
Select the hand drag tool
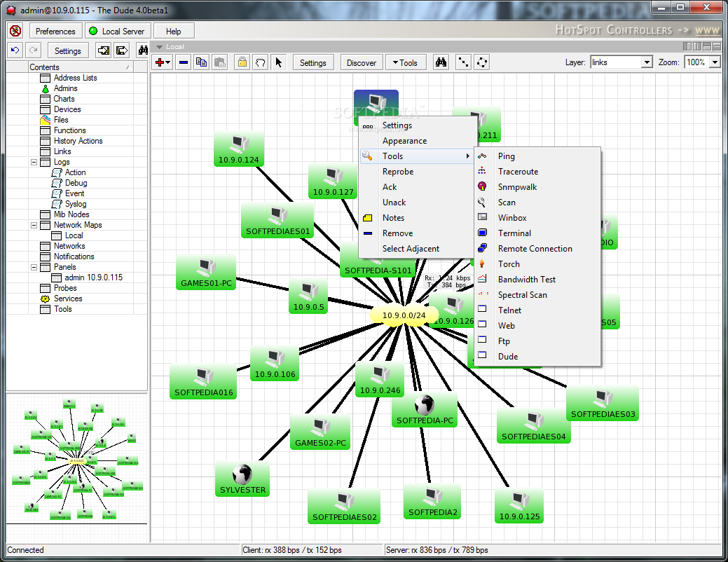coord(260,62)
